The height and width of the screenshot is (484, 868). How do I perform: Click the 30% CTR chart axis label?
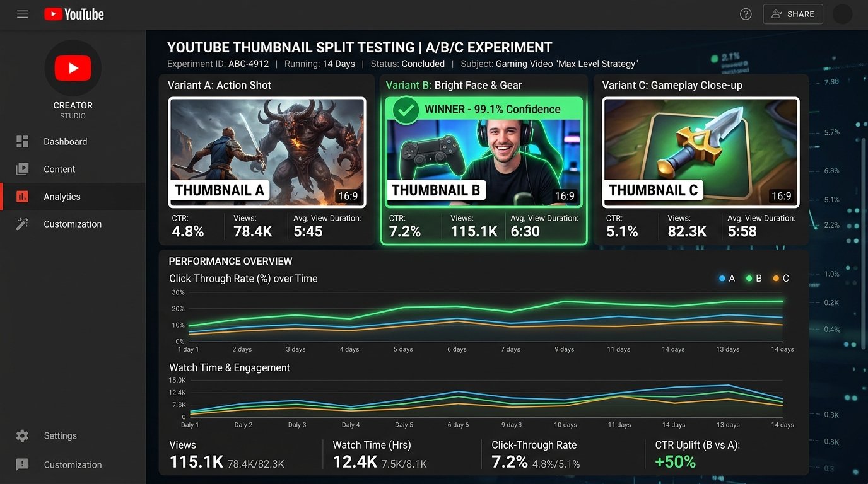click(178, 292)
